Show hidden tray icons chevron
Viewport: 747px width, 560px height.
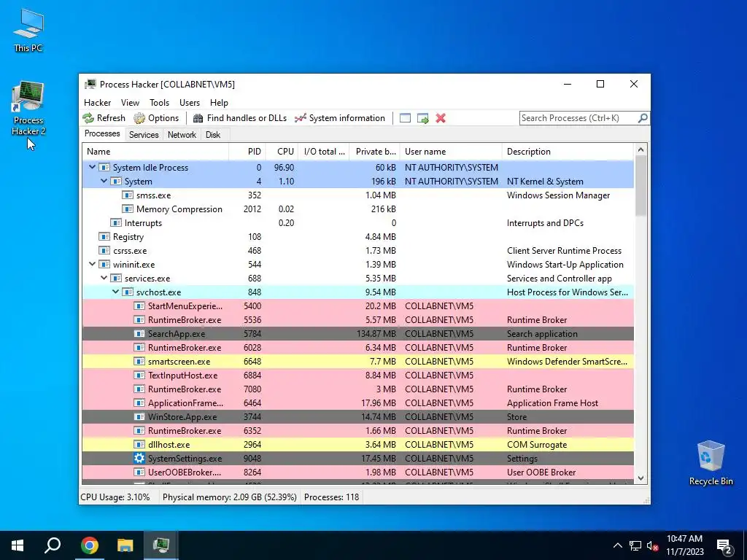coord(617,545)
